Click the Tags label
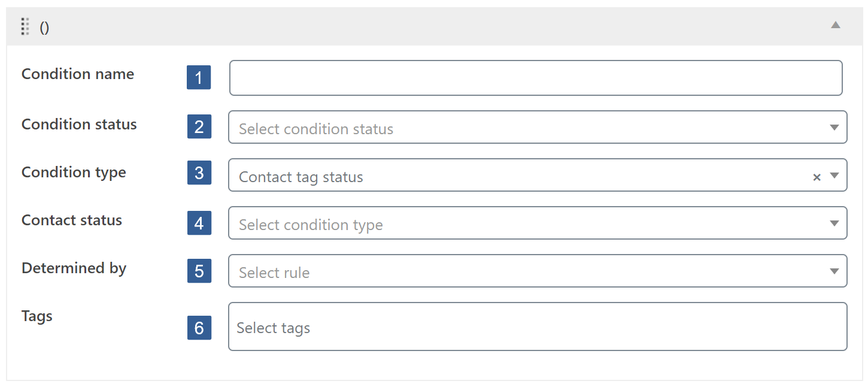This screenshot has width=868, height=387. [37, 316]
